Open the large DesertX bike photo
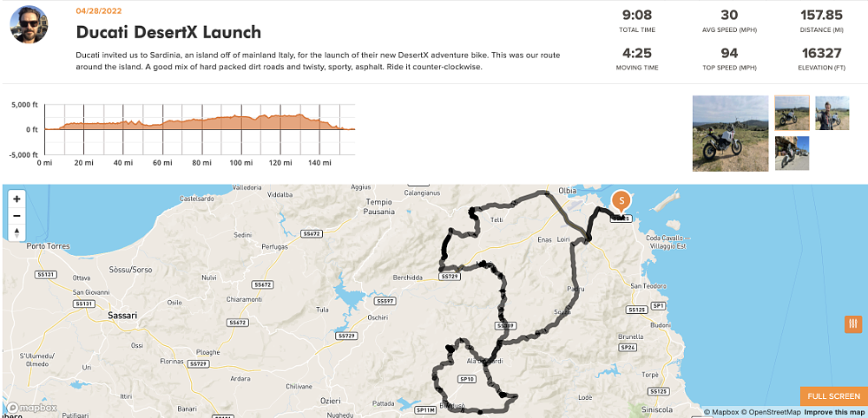This screenshot has width=868, height=418. [730, 133]
